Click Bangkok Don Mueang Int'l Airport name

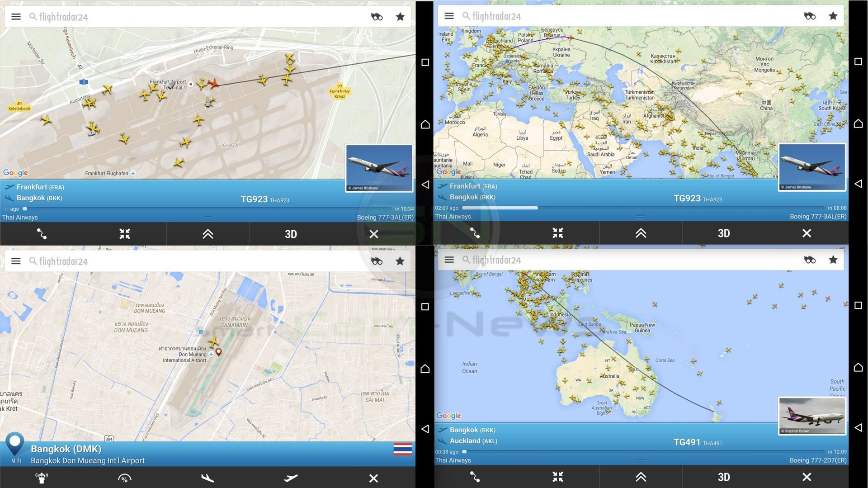pos(88,460)
